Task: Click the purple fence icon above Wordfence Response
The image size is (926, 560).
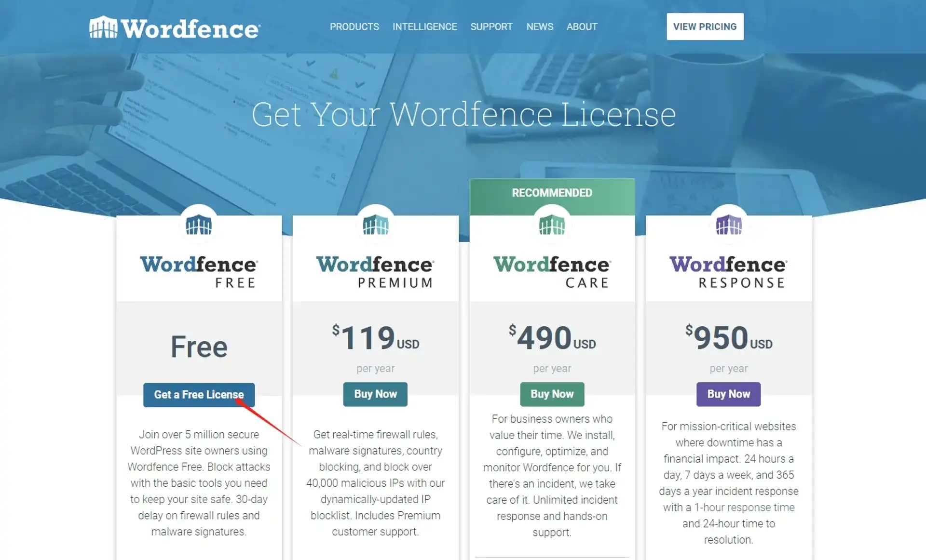Action: click(729, 225)
